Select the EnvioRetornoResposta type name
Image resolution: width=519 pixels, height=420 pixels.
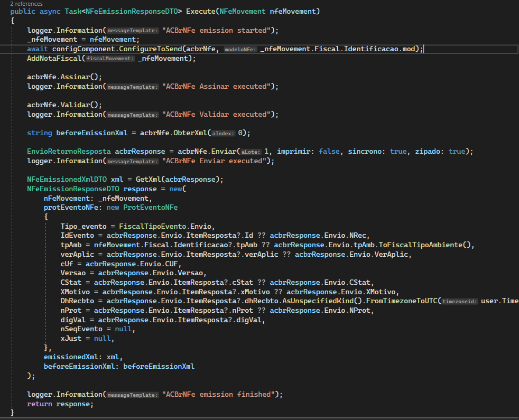69,152
